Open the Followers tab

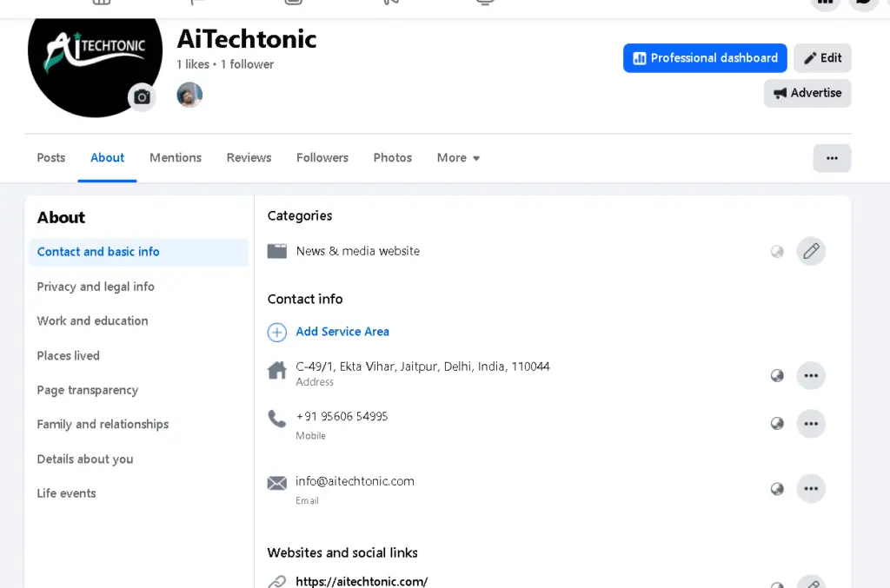point(322,157)
